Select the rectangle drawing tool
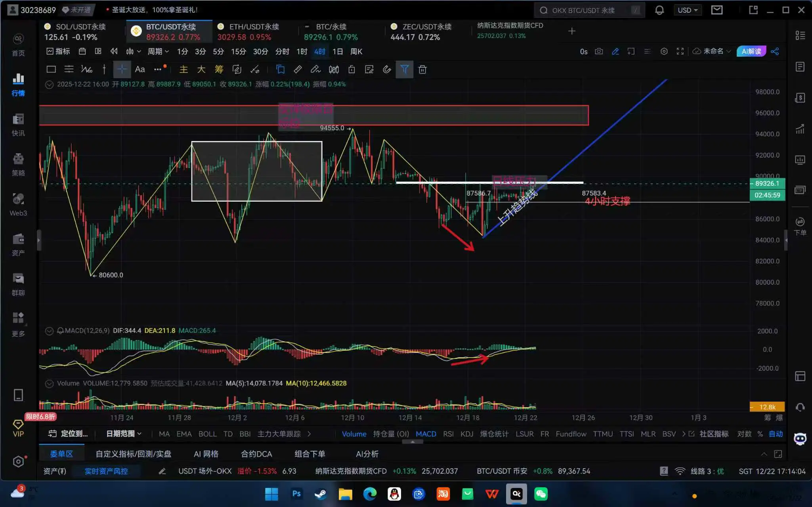 coord(51,69)
